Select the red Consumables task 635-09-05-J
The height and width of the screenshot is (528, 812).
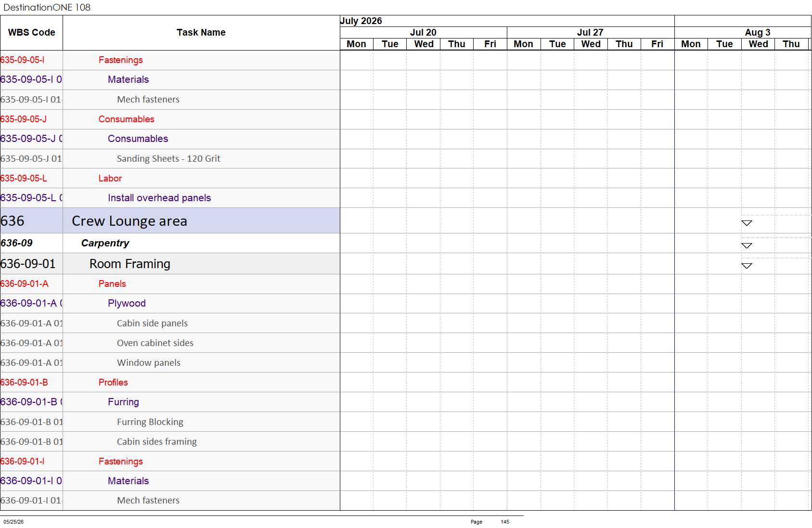point(127,119)
